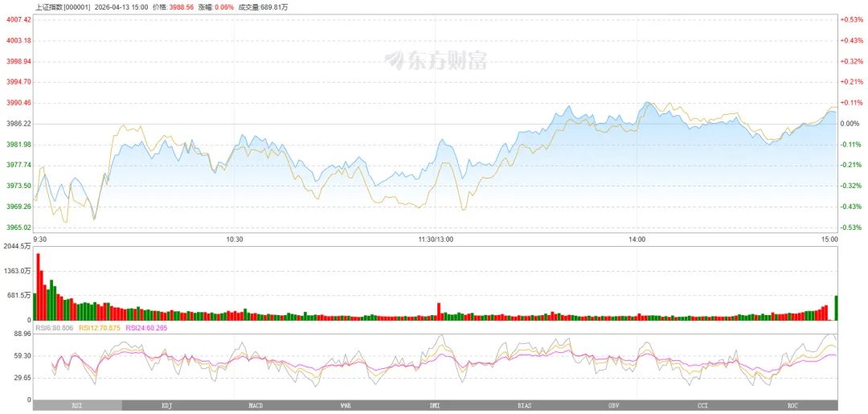This screenshot has width=868, height=414.
Task: Click the 3965.02 price axis label
Action: (x=19, y=227)
